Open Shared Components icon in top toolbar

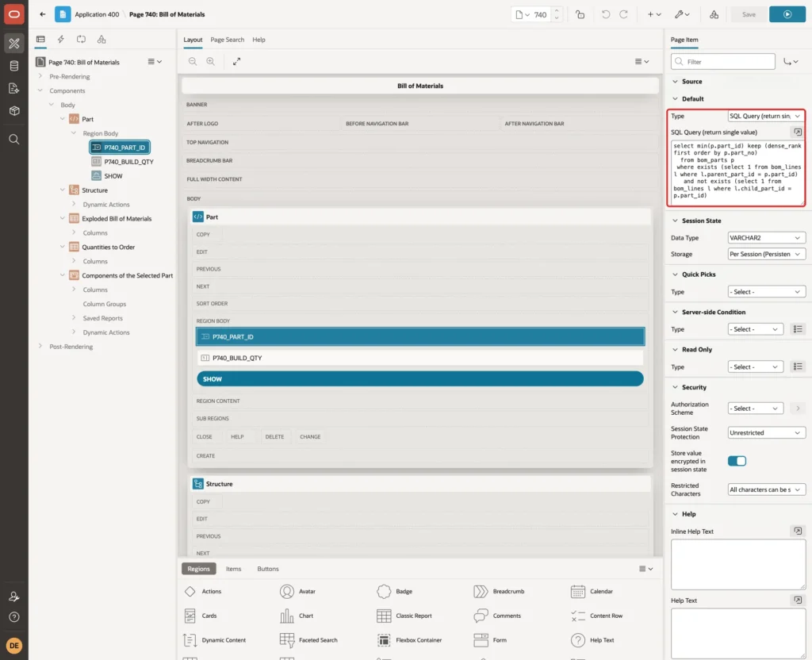point(714,14)
